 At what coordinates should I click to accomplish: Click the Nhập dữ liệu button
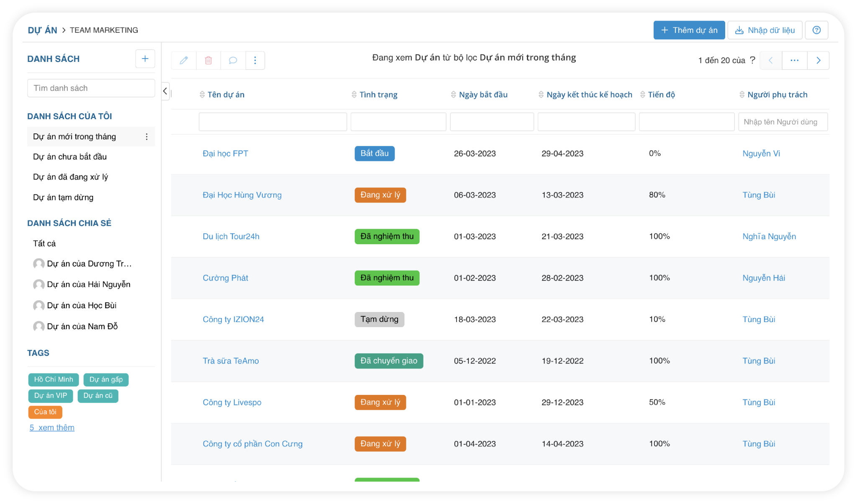[x=765, y=30]
